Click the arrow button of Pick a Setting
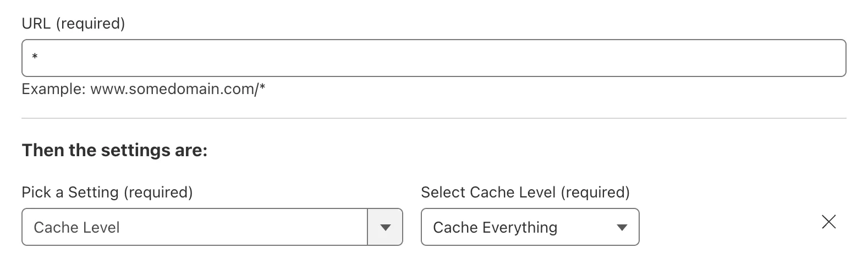 click(x=385, y=227)
